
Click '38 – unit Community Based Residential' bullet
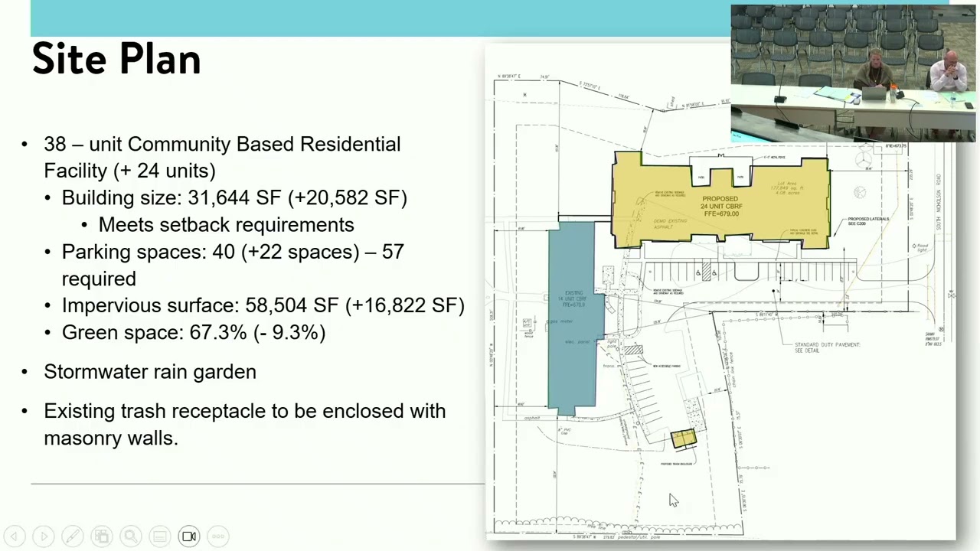pos(222,158)
